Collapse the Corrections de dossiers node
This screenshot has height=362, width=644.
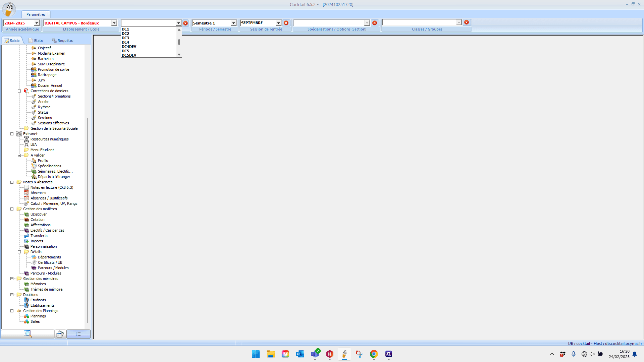[x=19, y=91]
